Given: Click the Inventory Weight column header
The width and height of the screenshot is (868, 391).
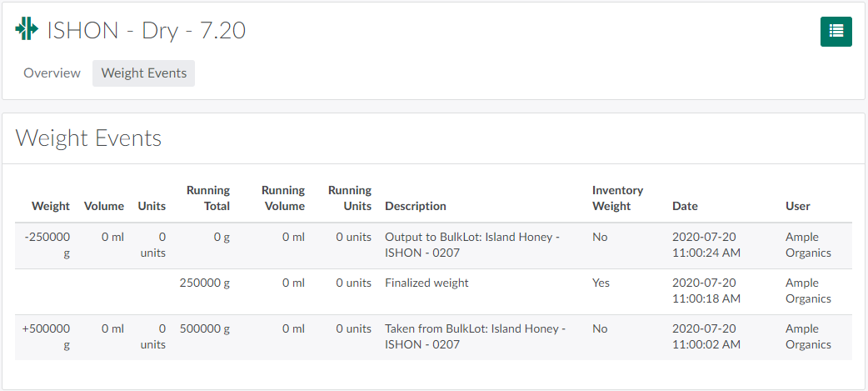Looking at the screenshot, I should (x=617, y=198).
